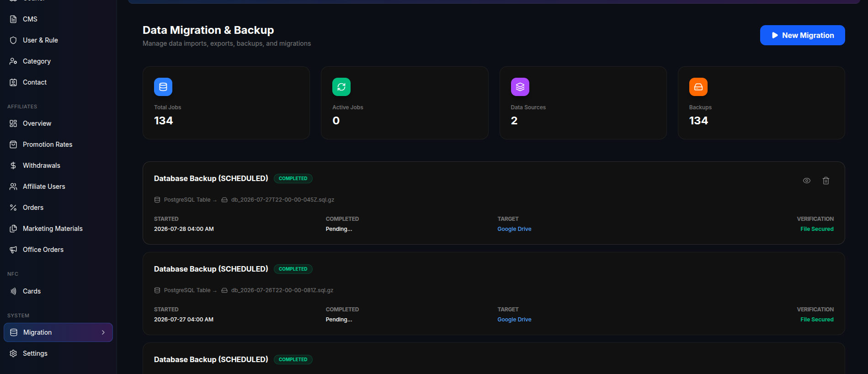Click the Overview grid icon
The height and width of the screenshot is (374, 868).
pyautogui.click(x=13, y=123)
